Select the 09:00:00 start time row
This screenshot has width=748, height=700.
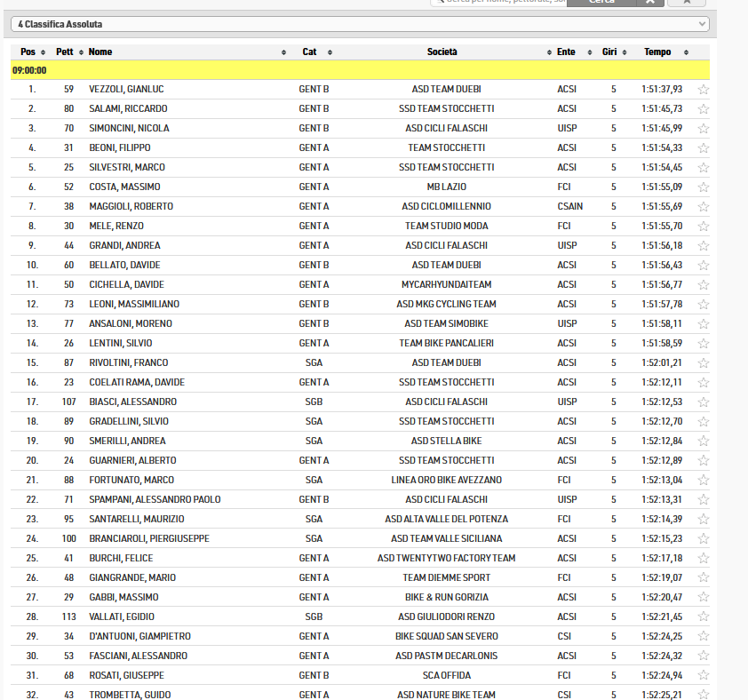click(360, 70)
